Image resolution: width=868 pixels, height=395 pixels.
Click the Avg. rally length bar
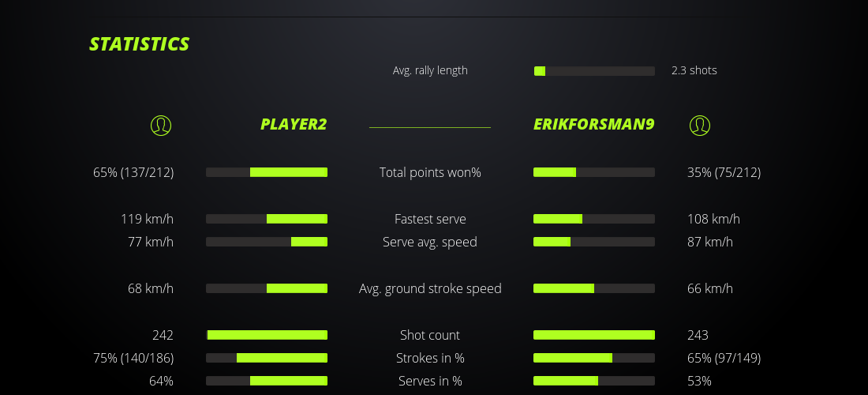594,71
